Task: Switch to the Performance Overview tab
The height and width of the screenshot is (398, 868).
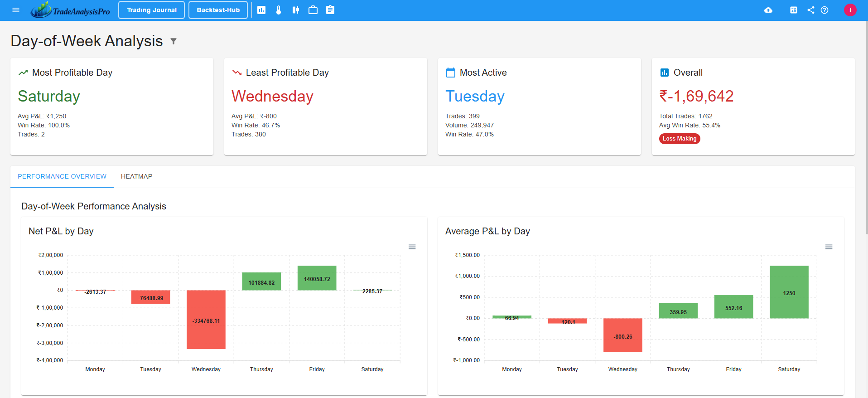Action: [62, 176]
